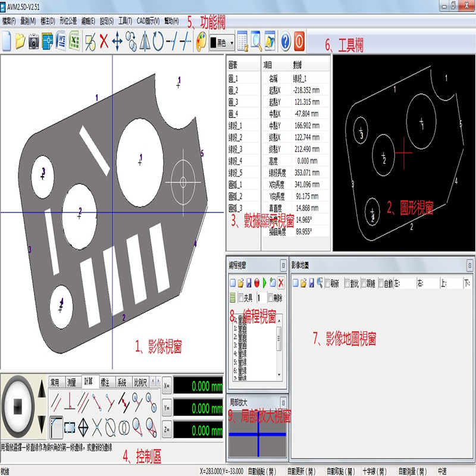This screenshot has width=476, height=476.
Task: Click the red X delete icon in toolbar
Action: coord(104,41)
